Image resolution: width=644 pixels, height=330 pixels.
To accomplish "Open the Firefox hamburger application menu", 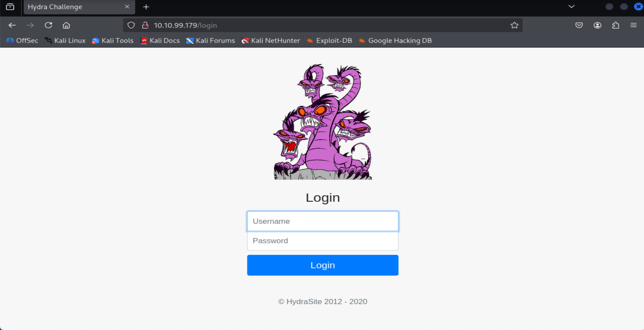I will coord(634,25).
